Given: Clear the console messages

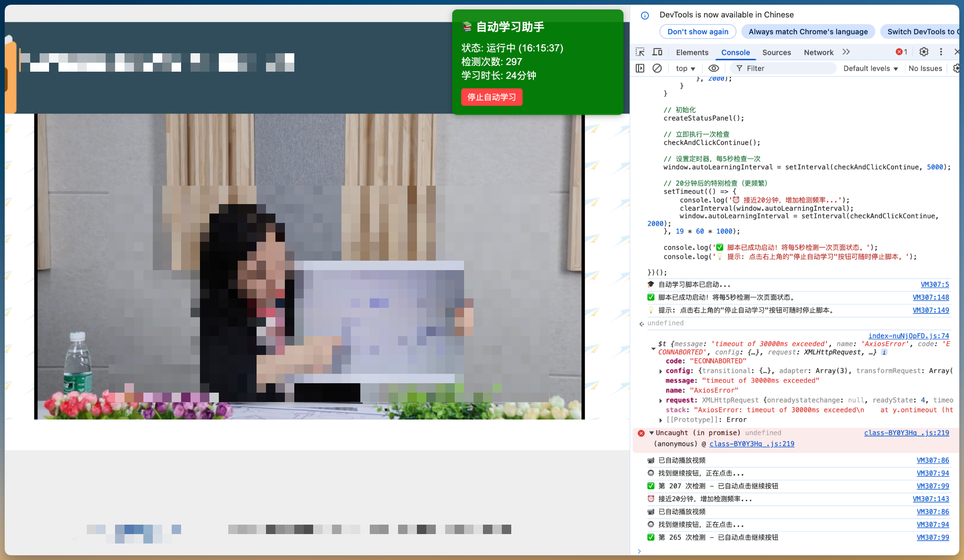Looking at the screenshot, I should pyautogui.click(x=657, y=68).
